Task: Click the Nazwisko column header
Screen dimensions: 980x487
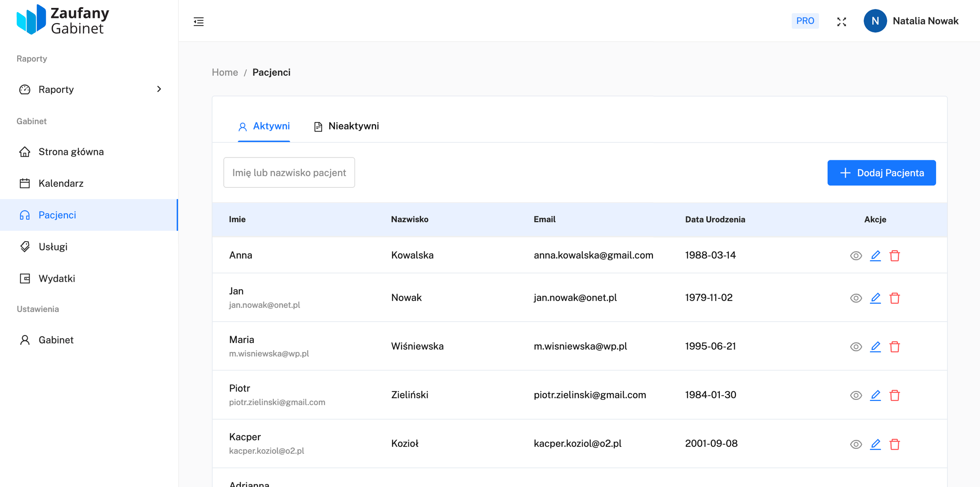Action: pos(410,219)
